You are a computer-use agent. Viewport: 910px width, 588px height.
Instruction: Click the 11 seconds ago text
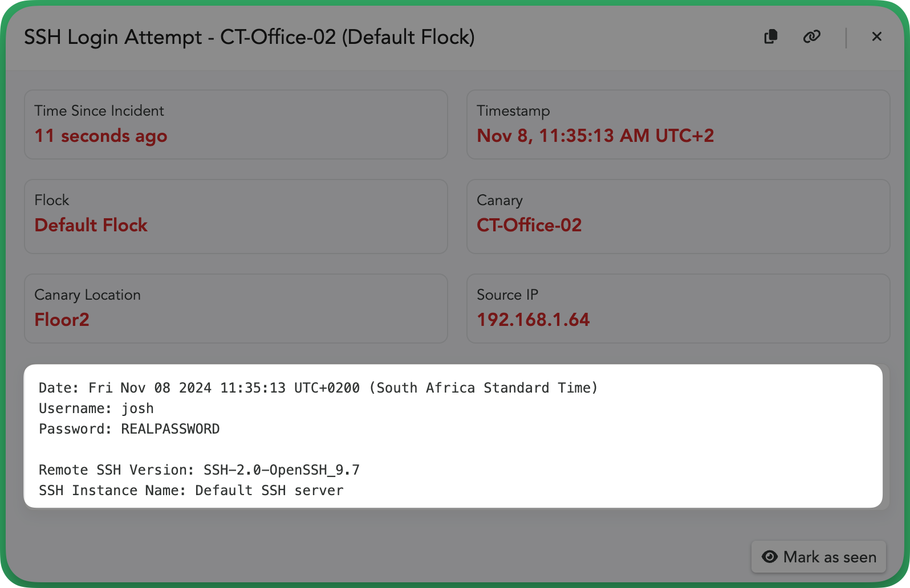101,136
